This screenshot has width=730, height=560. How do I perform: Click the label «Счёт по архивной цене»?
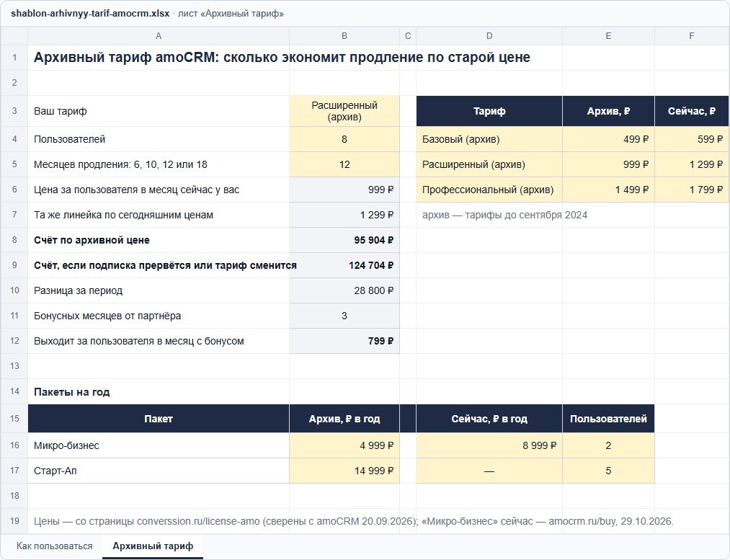tap(92, 240)
